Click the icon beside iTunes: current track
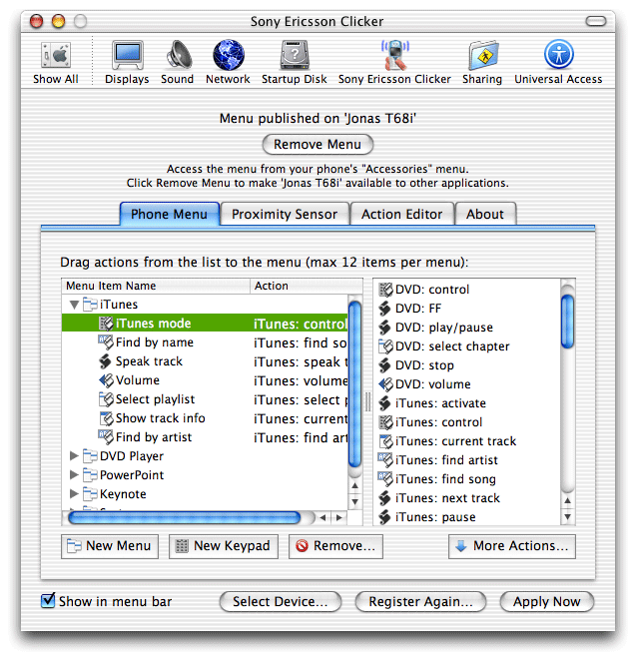Image resolution: width=644 pixels, height=661 pixels. [385, 441]
